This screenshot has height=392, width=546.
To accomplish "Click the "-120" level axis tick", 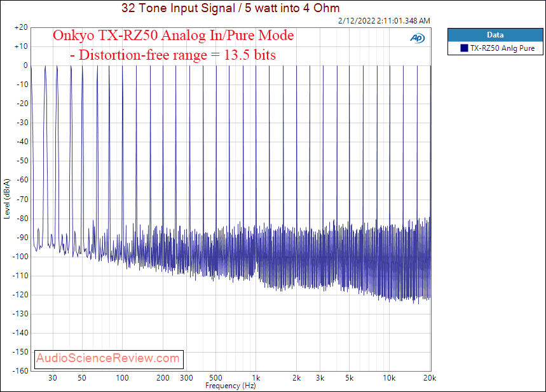I will tap(20, 295).
